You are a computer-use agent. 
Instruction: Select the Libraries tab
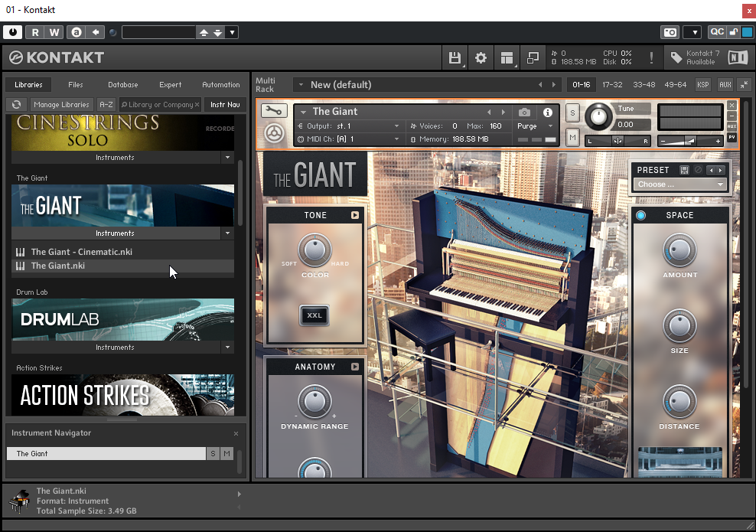28,85
